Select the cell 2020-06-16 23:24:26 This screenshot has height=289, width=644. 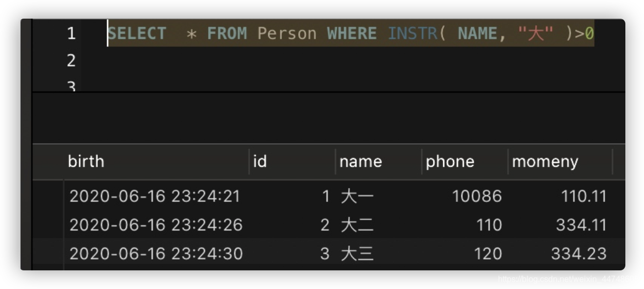point(156,225)
